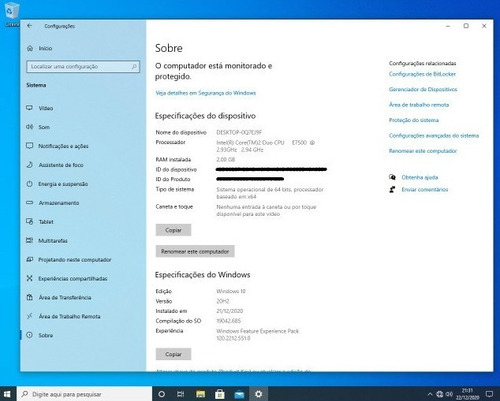Open Tablet settings in sidebar

pyautogui.click(x=46, y=222)
